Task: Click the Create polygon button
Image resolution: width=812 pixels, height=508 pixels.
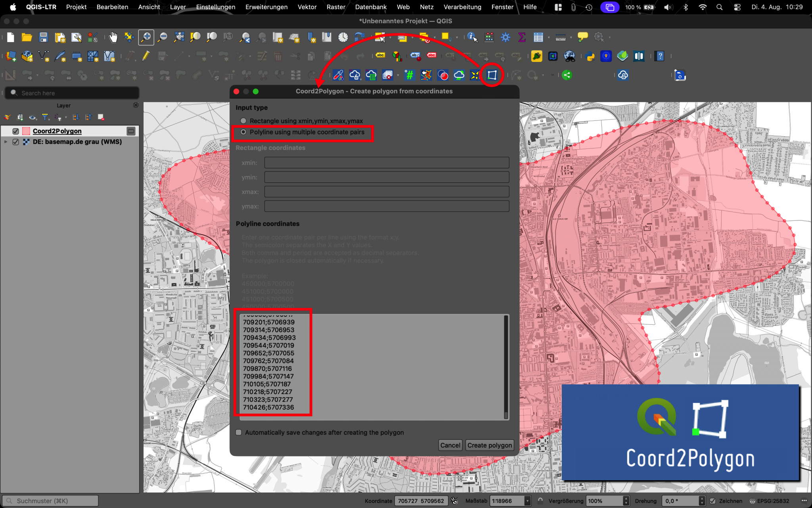Action: (489, 445)
